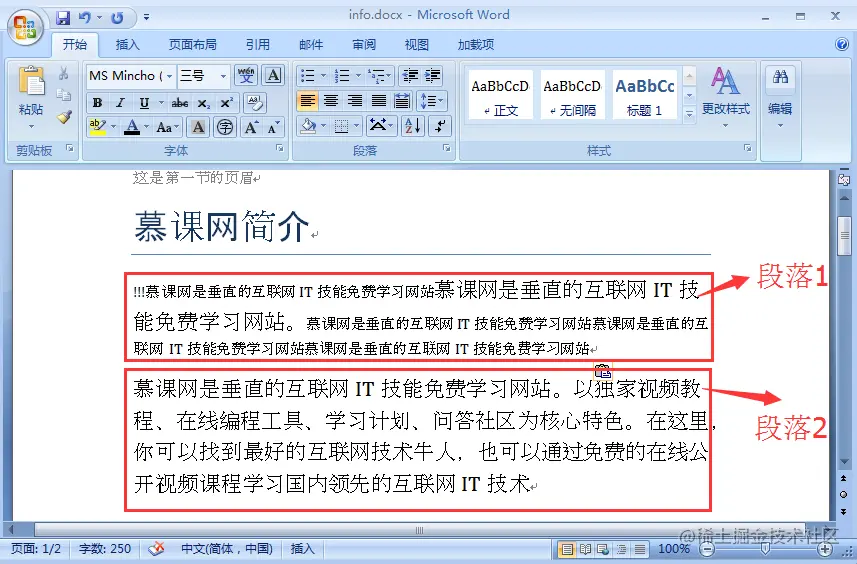This screenshot has height=564, width=857.
Task: Apply the 标题 1 style
Action: coord(644,95)
